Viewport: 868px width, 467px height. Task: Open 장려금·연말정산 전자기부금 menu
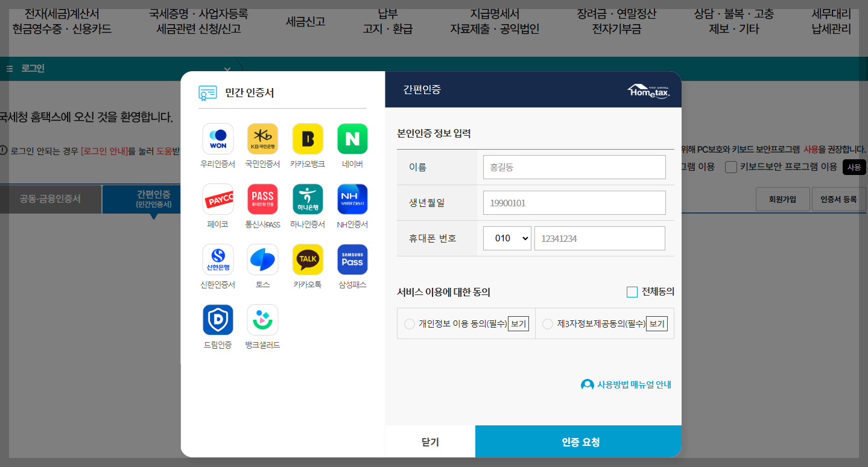pyautogui.click(x=616, y=22)
